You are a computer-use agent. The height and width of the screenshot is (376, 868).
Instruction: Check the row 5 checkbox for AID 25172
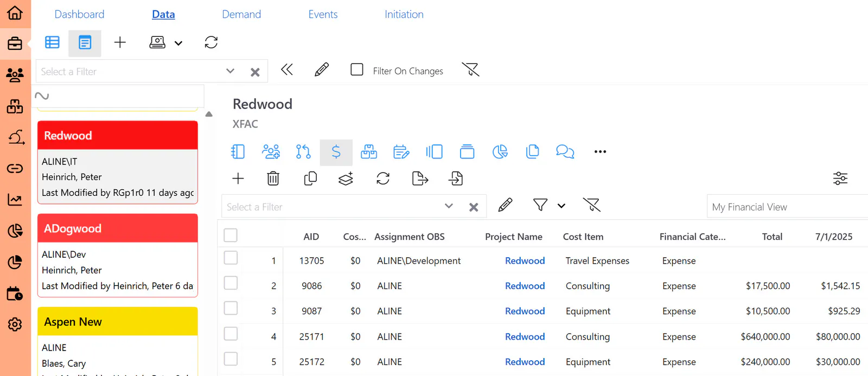(x=231, y=359)
